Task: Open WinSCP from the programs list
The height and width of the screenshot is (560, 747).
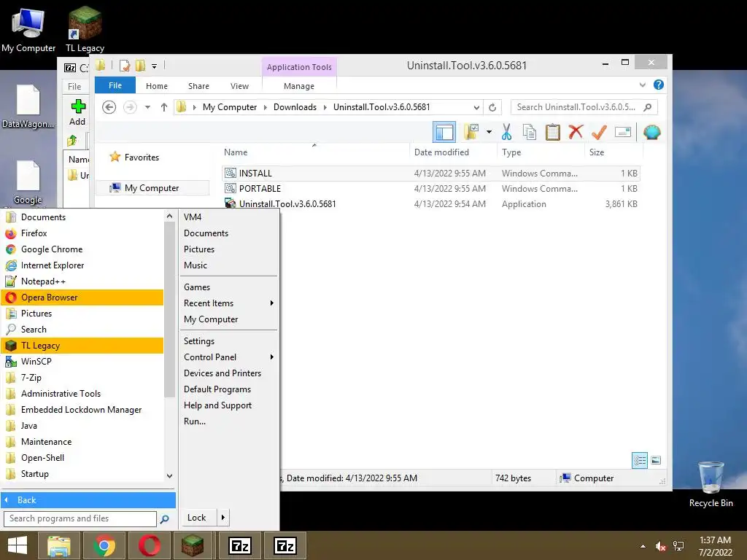Action: [x=82, y=362]
